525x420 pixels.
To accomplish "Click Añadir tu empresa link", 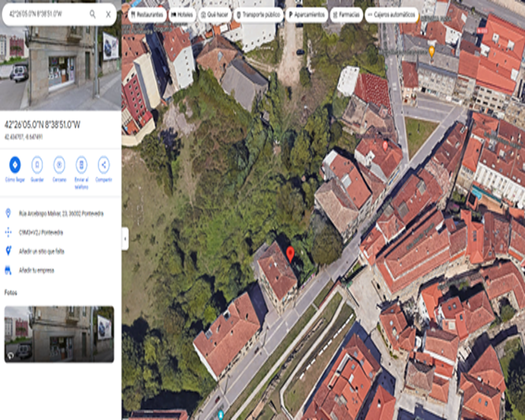I will click(36, 270).
